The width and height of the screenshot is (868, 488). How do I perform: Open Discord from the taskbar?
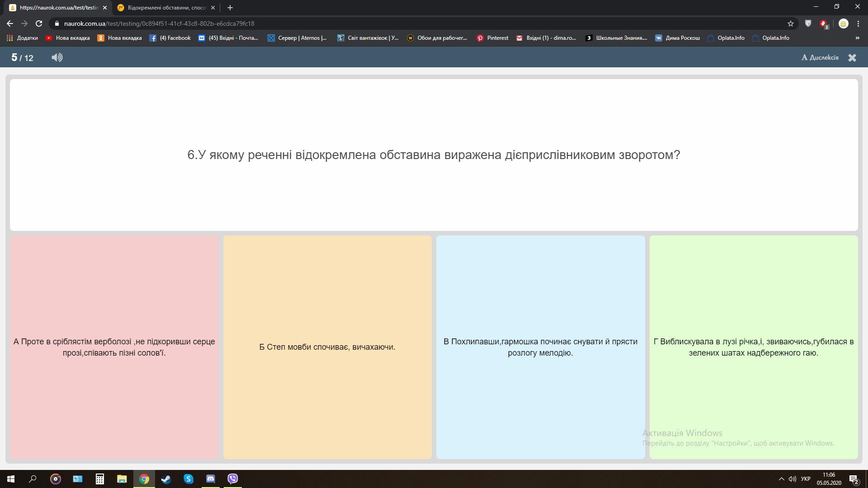click(x=211, y=479)
